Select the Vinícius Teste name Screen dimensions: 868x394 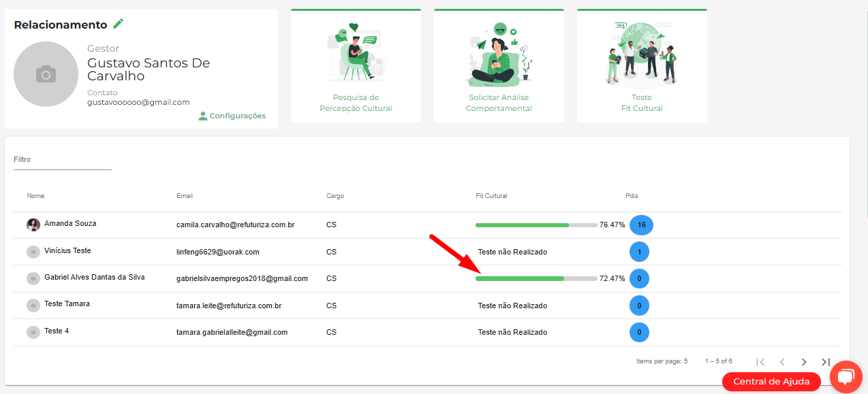click(x=67, y=250)
